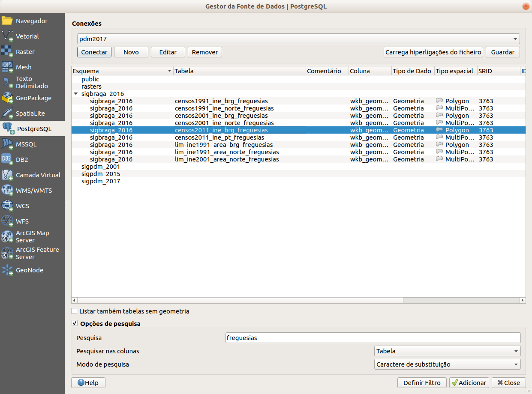This screenshot has height=394, width=532.
Task: Open the Mesh source icon
Action: pyautogui.click(x=7, y=67)
